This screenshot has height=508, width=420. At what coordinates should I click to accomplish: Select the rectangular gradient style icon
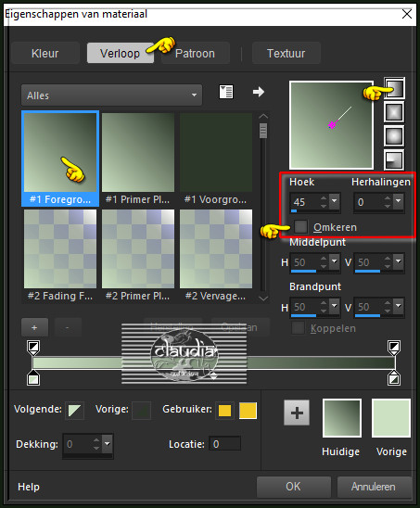(394, 112)
